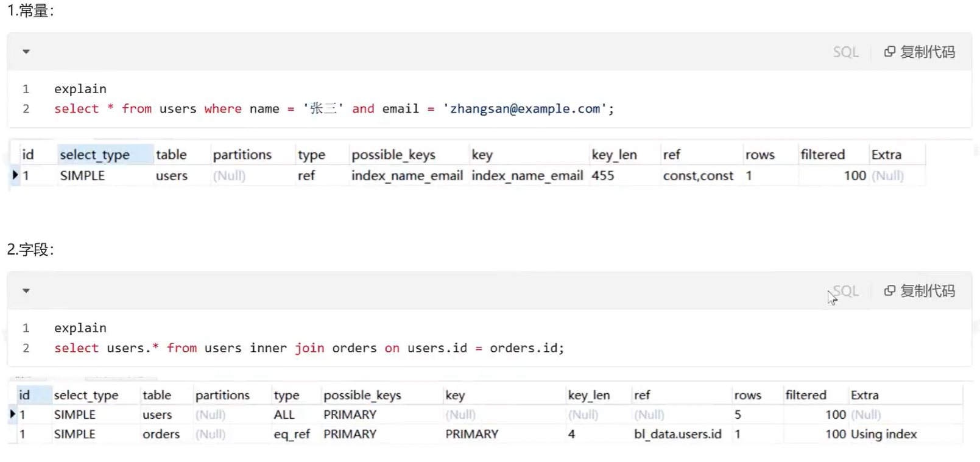
Task: Select the eq_ref type cell for orders
Action: coord(292,435)
